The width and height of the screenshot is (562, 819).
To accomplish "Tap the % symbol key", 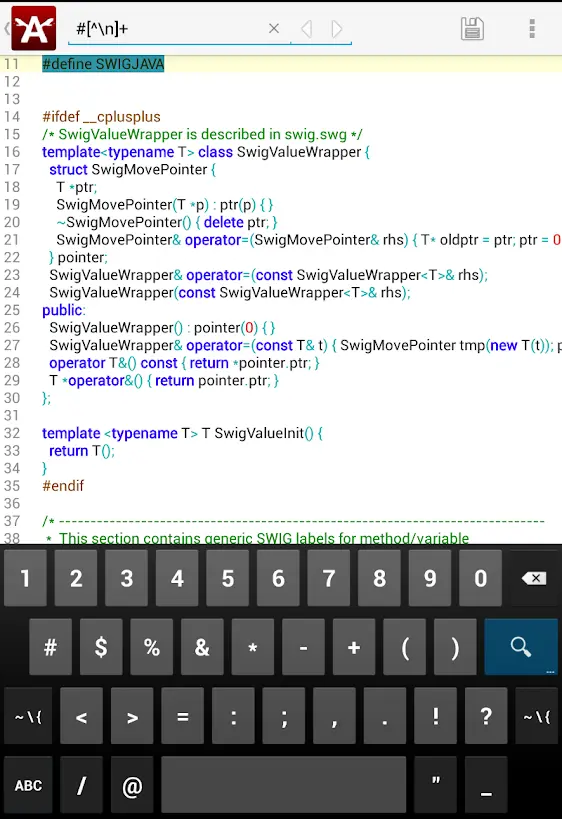I will tap(151, 647).
